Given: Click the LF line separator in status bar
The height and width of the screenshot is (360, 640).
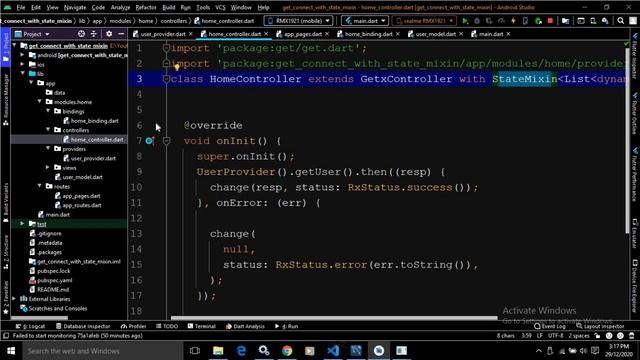Looking at the screenshot, I should 539,336.
